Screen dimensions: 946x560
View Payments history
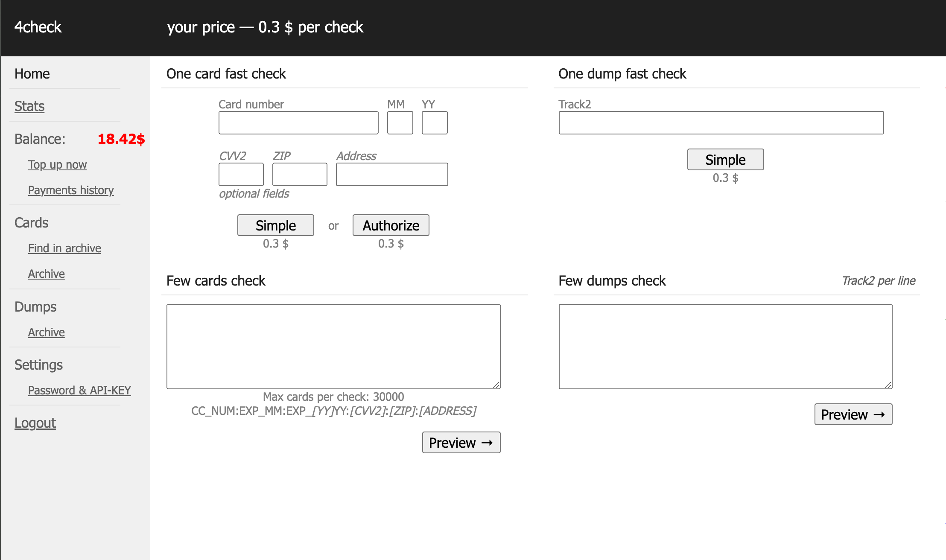click(x=71, y=190)
